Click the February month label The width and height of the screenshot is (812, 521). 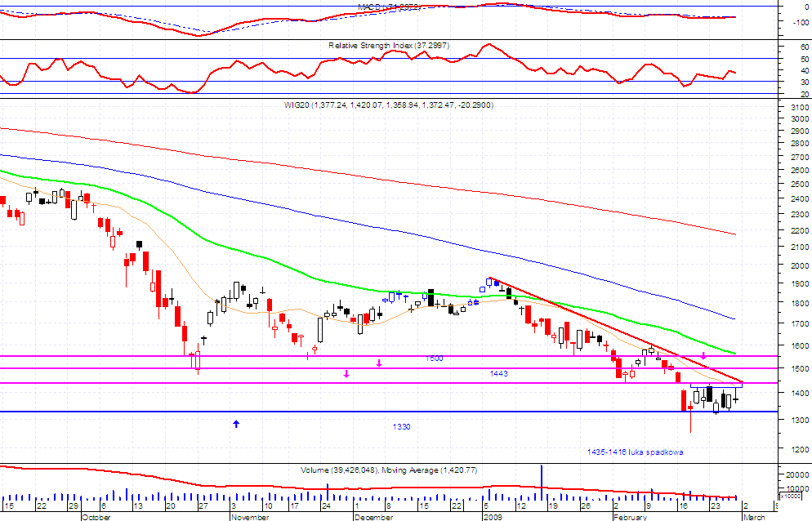[630, 517]
